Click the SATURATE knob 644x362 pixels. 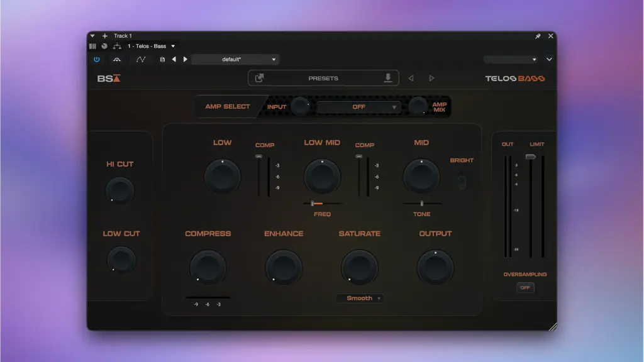point(359,268)
